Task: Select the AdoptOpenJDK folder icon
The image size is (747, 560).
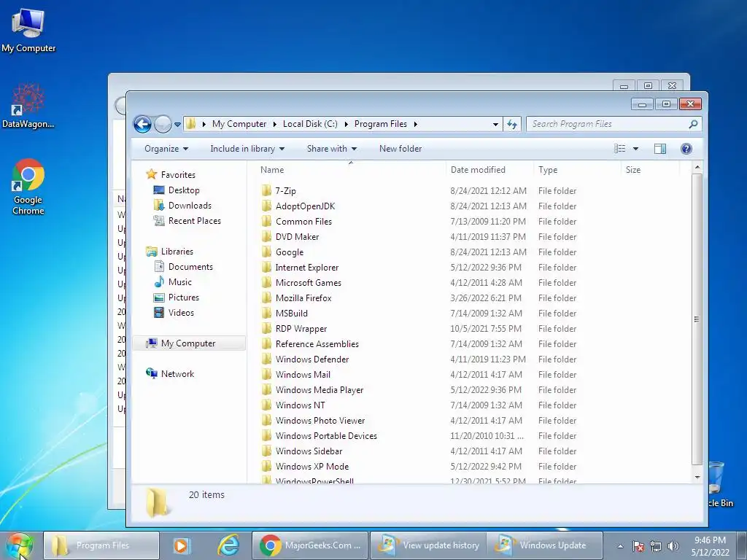Action: (266, 206)
